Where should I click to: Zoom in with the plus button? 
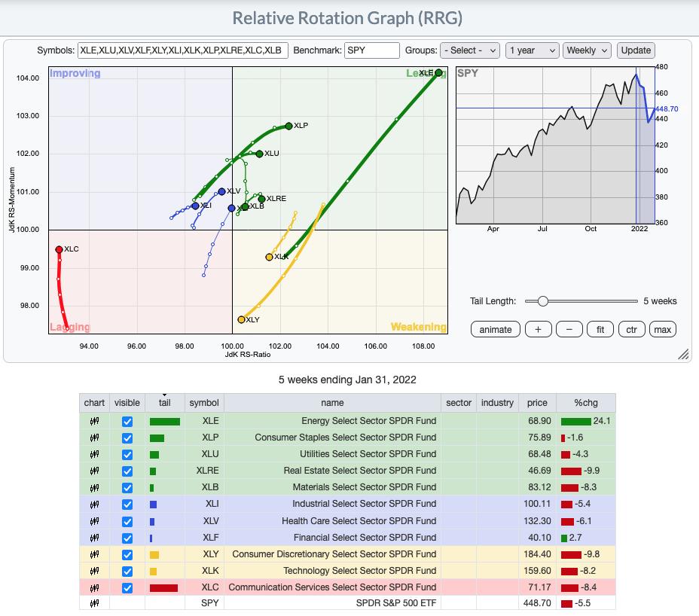point(538,329)
